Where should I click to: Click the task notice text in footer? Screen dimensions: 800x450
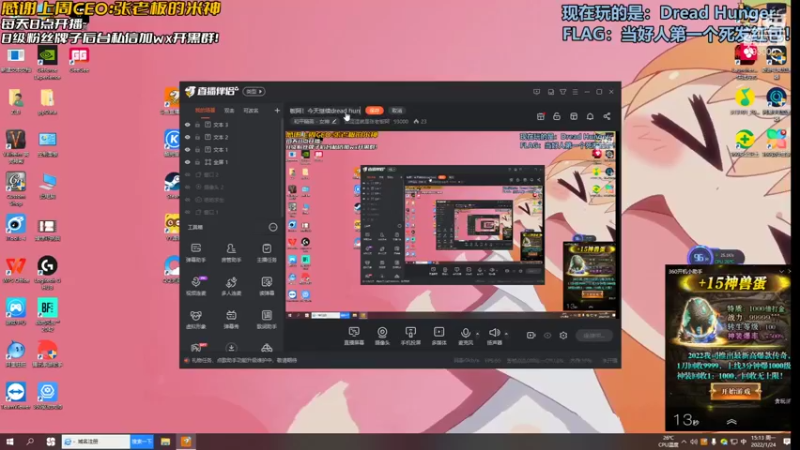pyautogui.click(x=244, y=360)
